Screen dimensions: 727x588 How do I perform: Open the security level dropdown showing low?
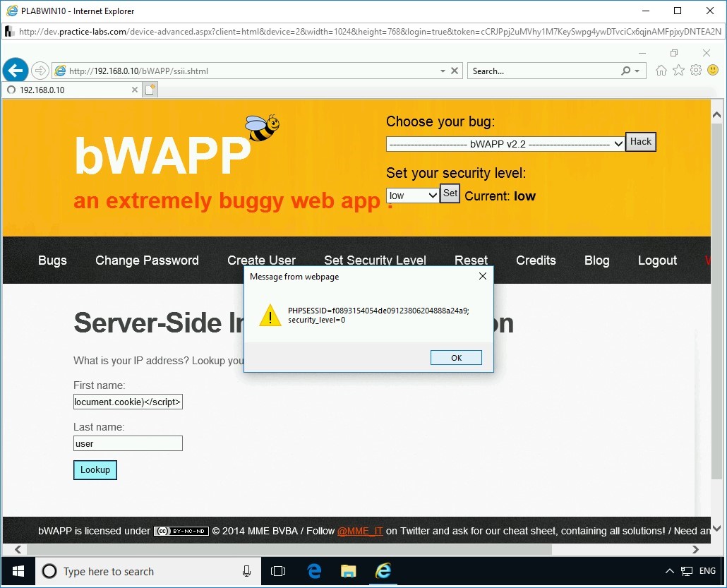(x=412, y=195)
